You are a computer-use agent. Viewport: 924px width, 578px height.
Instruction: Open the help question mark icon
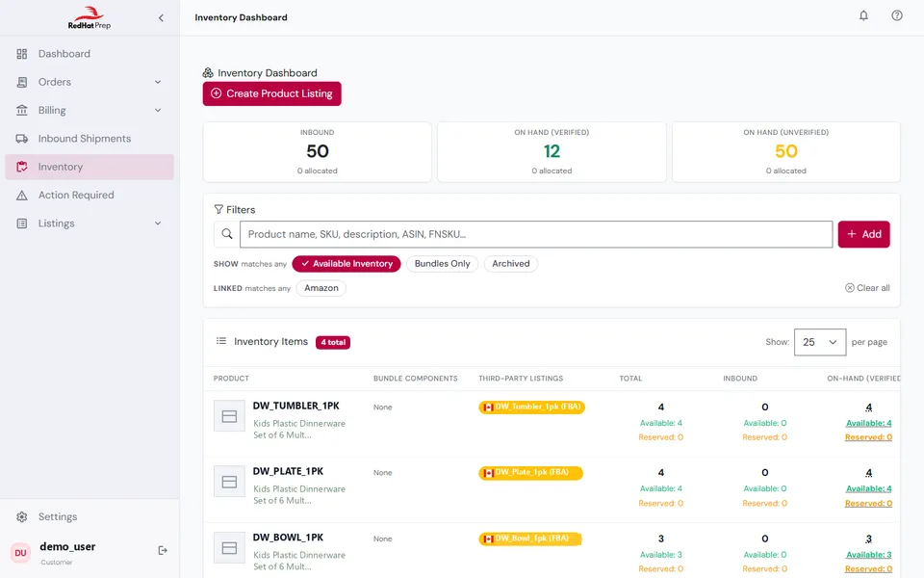point(896,16)
